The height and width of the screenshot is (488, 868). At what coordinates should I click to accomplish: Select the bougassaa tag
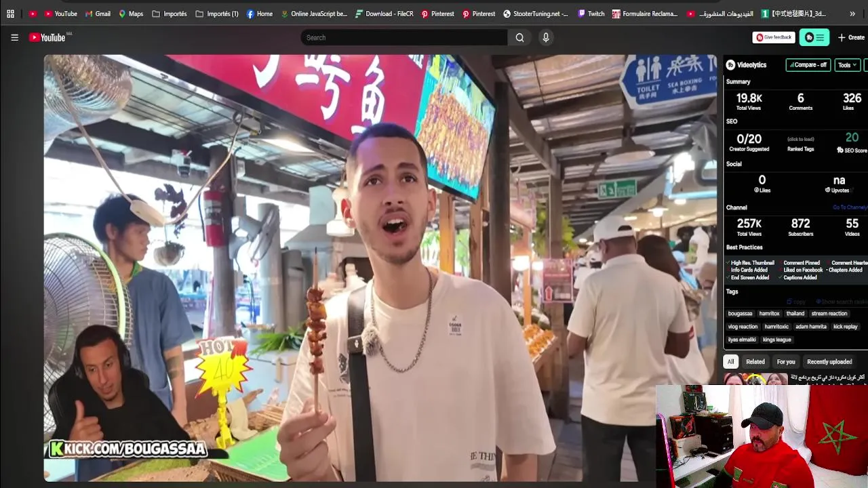pyautogui.click(x=740, y=314)
